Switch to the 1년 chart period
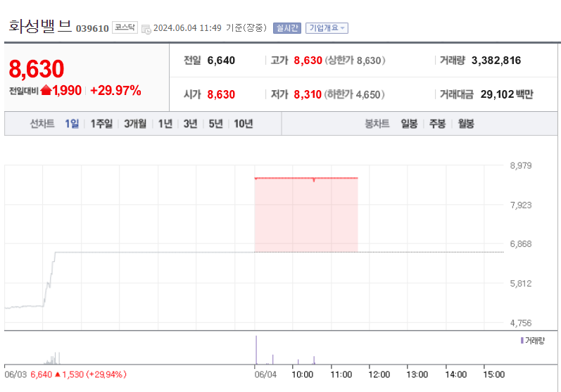The image size is (561, 392). [165, 124]
